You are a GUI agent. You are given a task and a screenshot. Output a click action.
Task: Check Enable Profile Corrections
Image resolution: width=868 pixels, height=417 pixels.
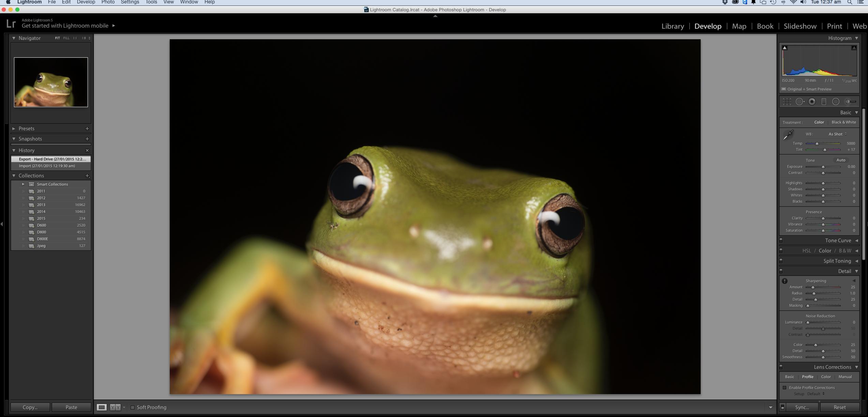pos(784,388)
